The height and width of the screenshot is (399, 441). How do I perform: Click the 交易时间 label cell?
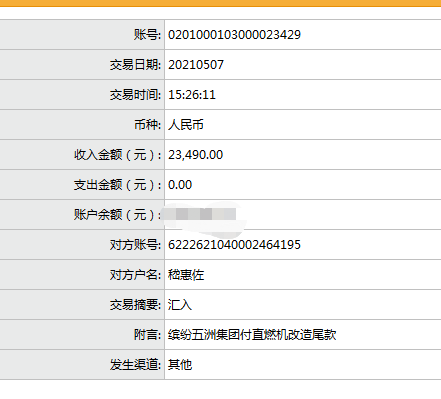82,95
